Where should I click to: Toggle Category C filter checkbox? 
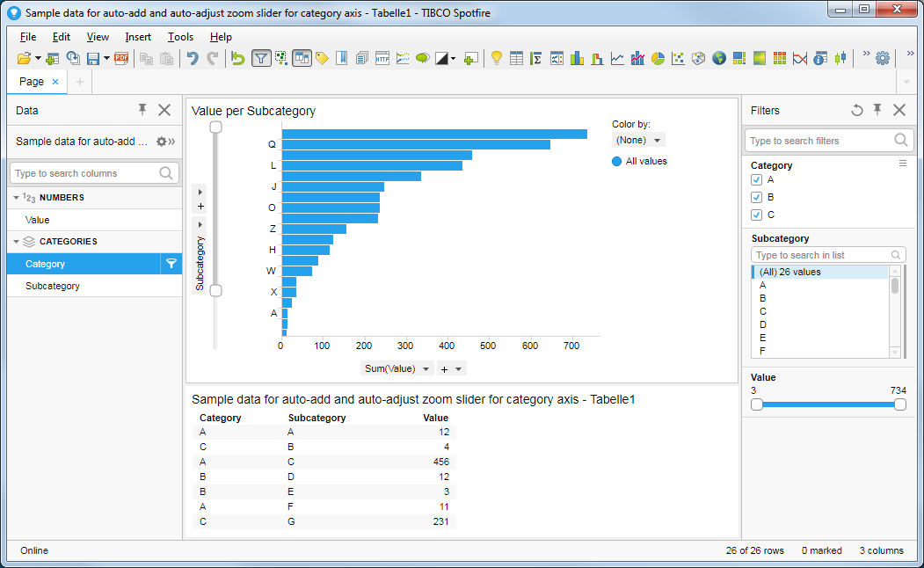(756, 215)
